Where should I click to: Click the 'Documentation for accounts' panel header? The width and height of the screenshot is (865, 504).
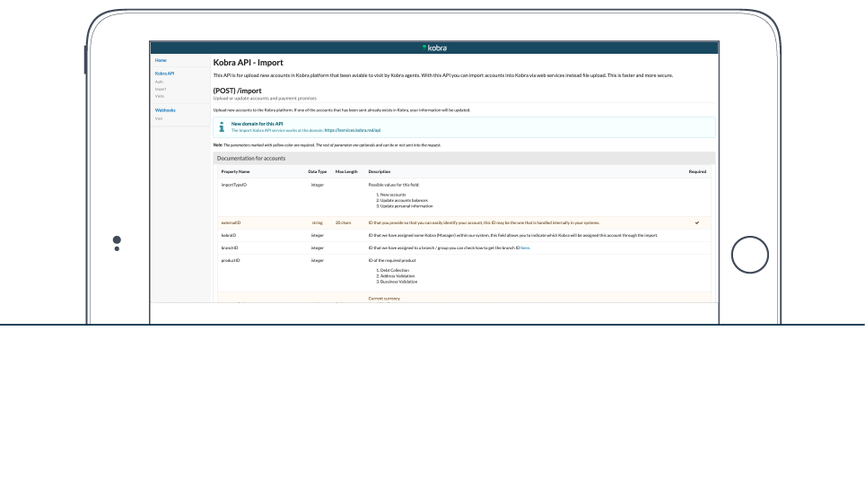[x=251, y=159]
